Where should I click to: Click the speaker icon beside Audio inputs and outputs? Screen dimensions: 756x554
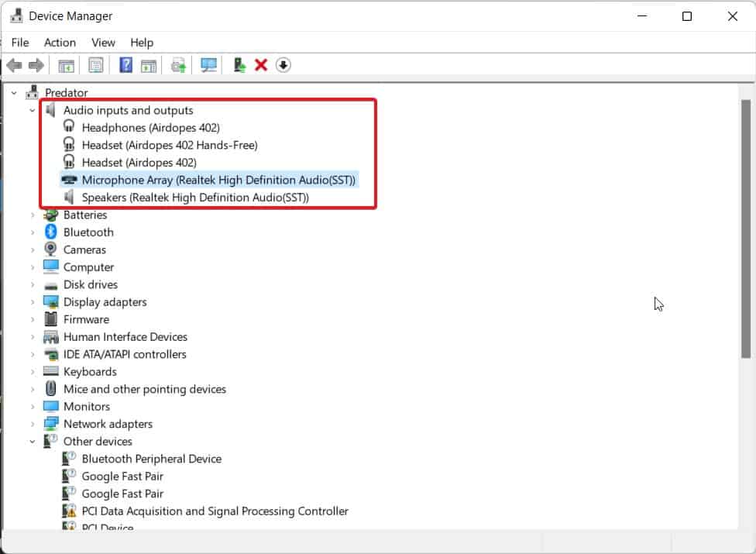coord(50,110)
